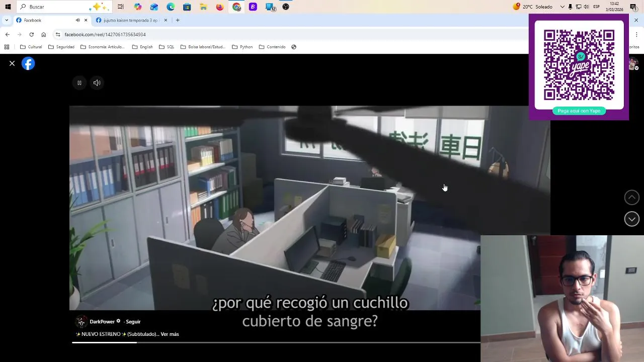
Task: Open the DarkPower avatar thumbnail
Action: 81,322
